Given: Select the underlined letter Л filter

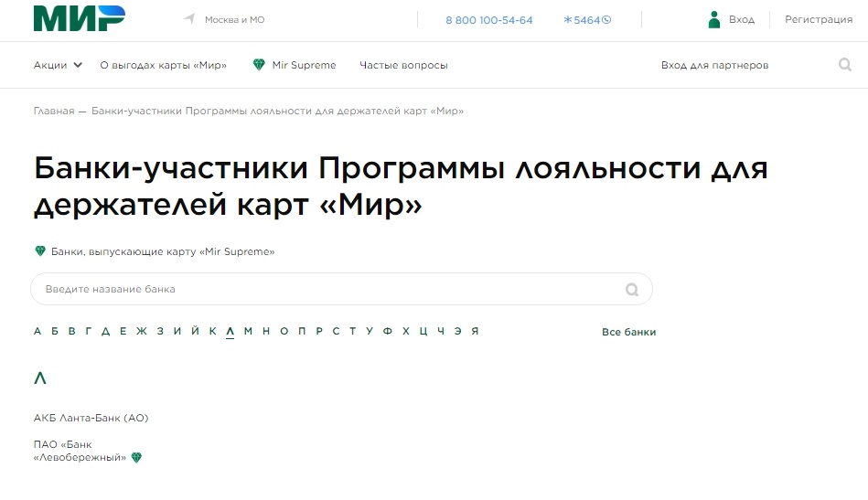Looking at the screenshot, I should click(x=230, y=331).
